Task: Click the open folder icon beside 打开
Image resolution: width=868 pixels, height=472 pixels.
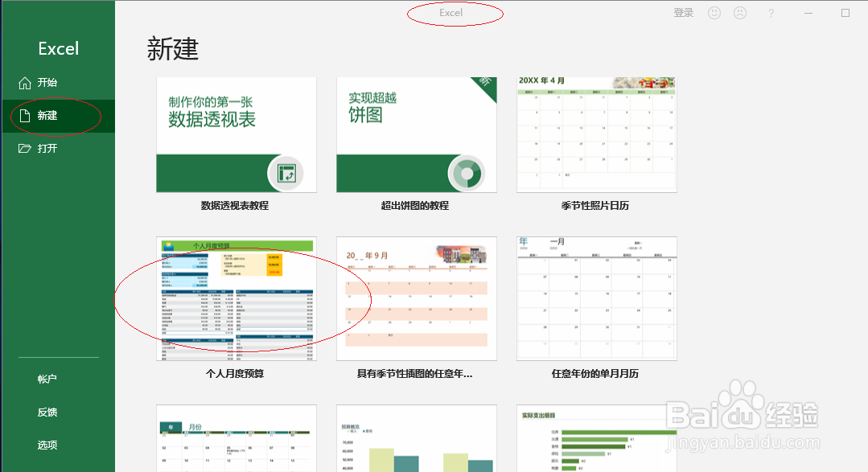Action: (24, 148)
